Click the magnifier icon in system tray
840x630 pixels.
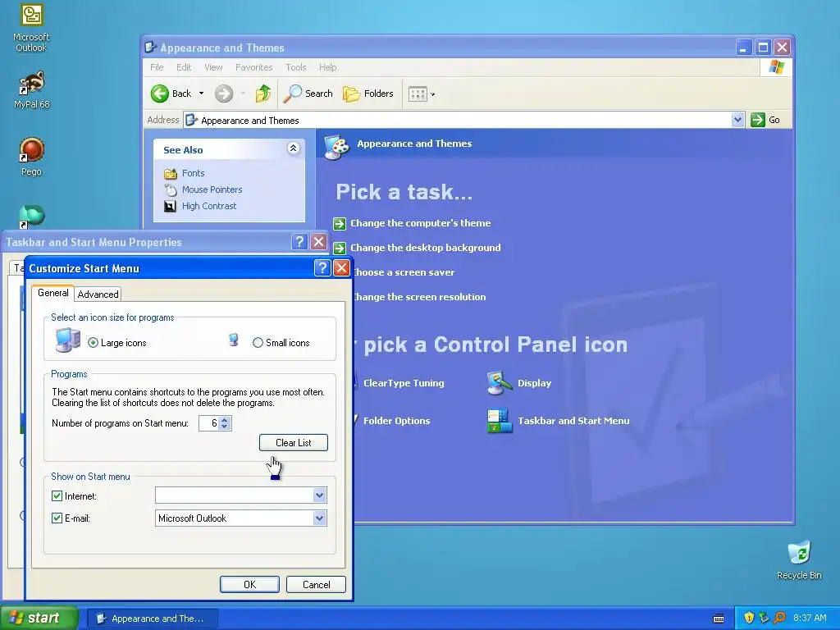point(779,618)
